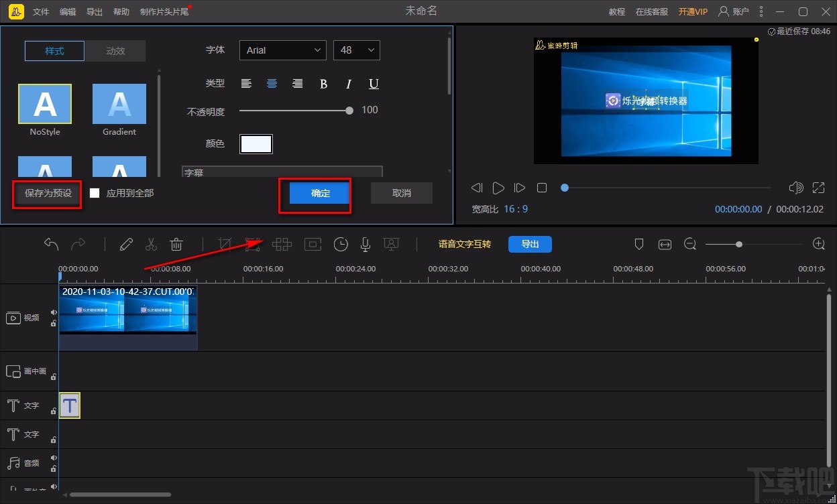Select the NoStyle text style thumbnail

[x=45, y=104]
